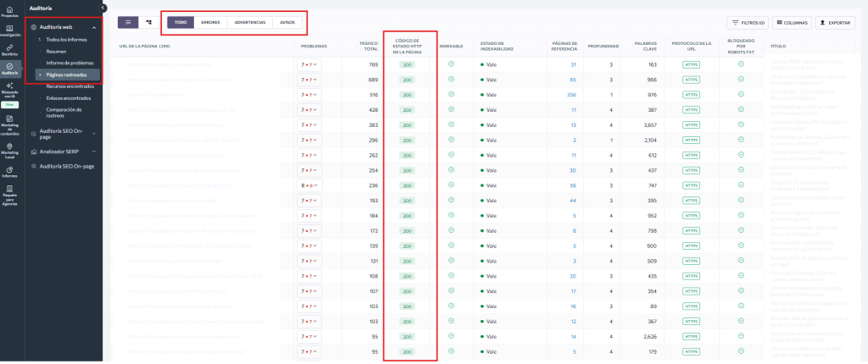This screenshot has height=364, width=868.
Task: Open the Problemas dropdown in first row
Action: (x=309, y=64)
